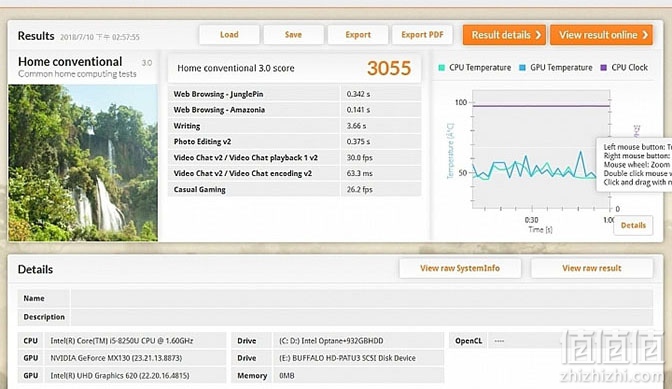672x389 pixels.
Task: Click the Intel Optane+932GBHDD drive entry
Action: coord(331,341)
